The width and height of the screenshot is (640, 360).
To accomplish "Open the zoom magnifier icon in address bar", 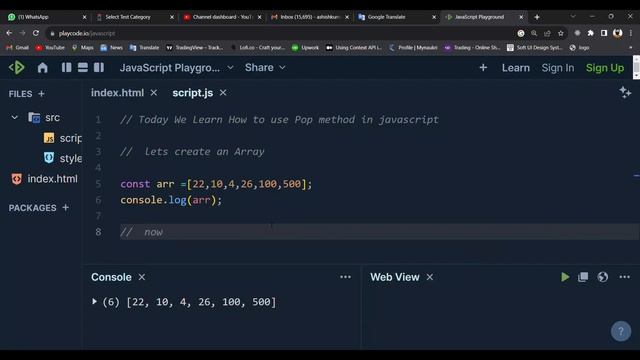I will click(x=534, y=33).
